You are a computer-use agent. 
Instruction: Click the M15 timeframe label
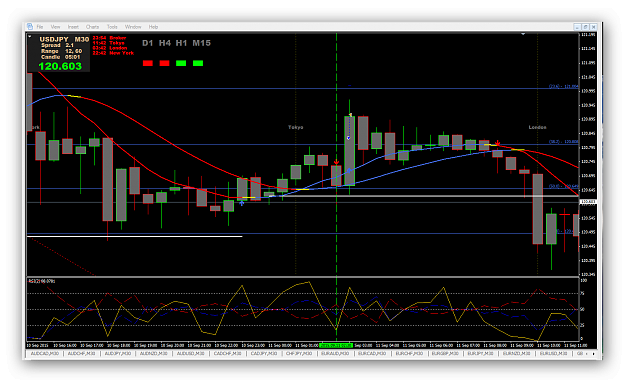[201, 43]
